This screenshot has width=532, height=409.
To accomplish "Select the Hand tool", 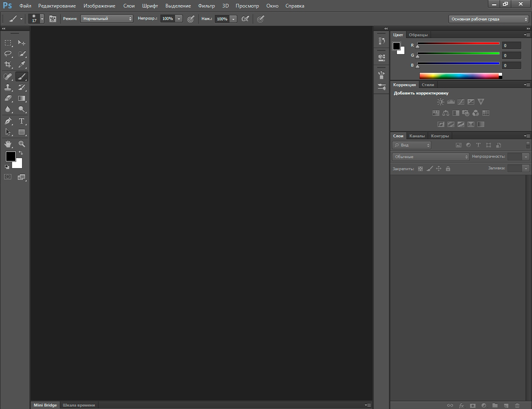I will (x=8, y=144).
